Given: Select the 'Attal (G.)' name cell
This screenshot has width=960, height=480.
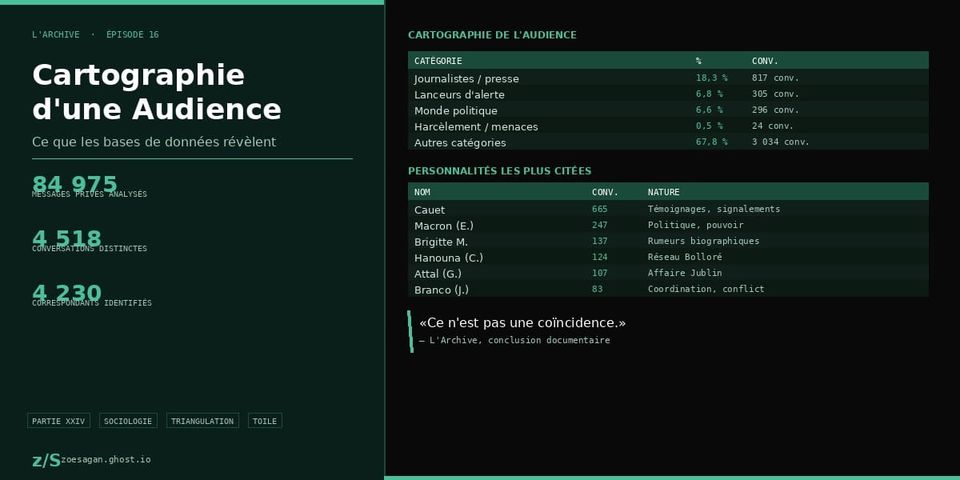Looking at the screenshot, I should coord(438,273).
